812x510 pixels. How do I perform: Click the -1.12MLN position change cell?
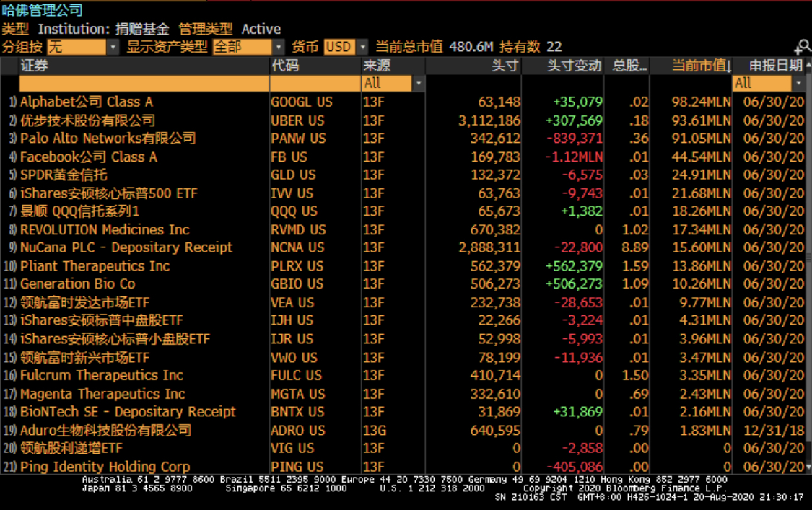point(574,157)
